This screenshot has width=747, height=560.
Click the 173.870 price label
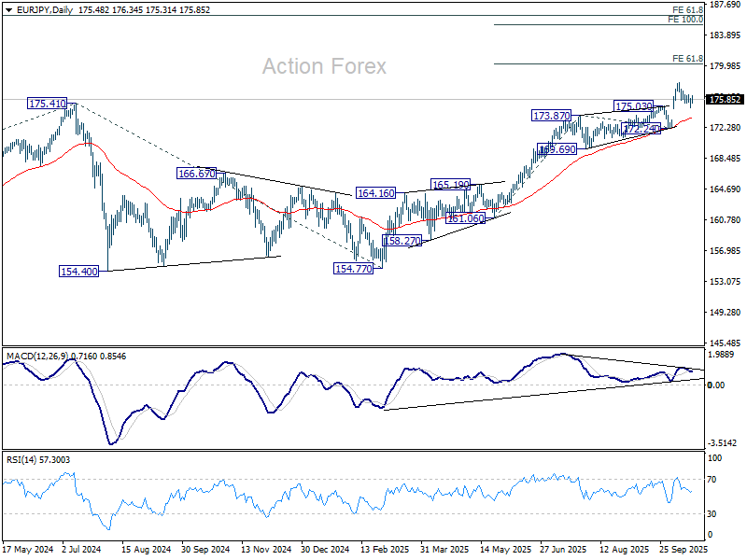pos(551,116)
